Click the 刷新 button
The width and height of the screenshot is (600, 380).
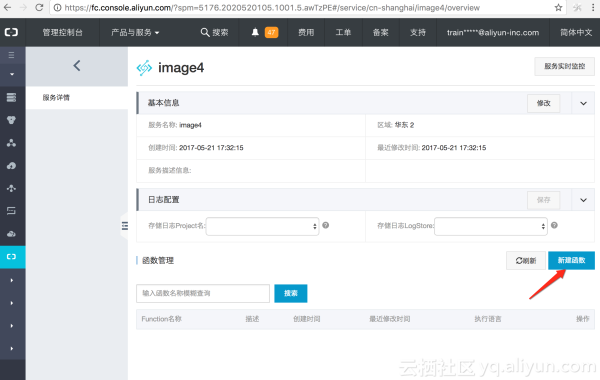pyautogui.click(x=526, y=261)
